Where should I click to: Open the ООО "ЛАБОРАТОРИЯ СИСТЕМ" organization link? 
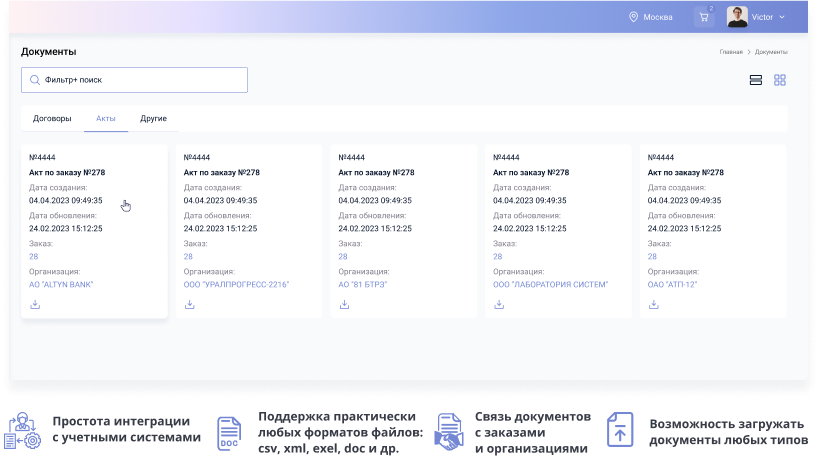tap(550, 284)
